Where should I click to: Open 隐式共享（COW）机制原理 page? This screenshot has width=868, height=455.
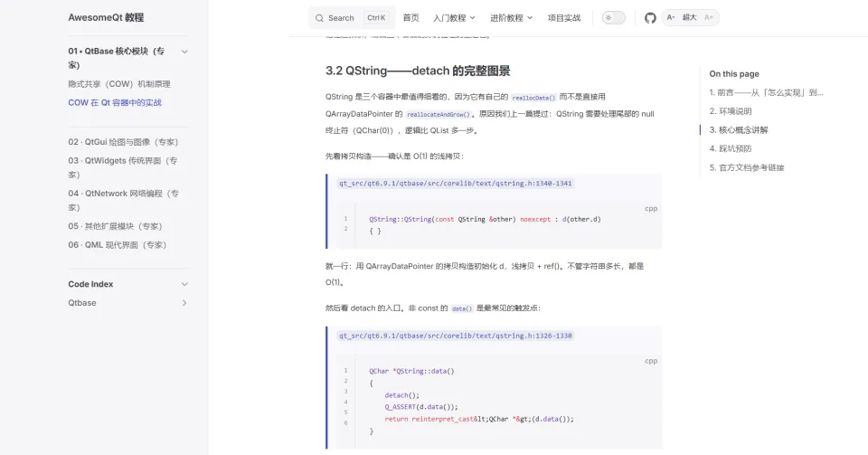click(x=119, y=84)
